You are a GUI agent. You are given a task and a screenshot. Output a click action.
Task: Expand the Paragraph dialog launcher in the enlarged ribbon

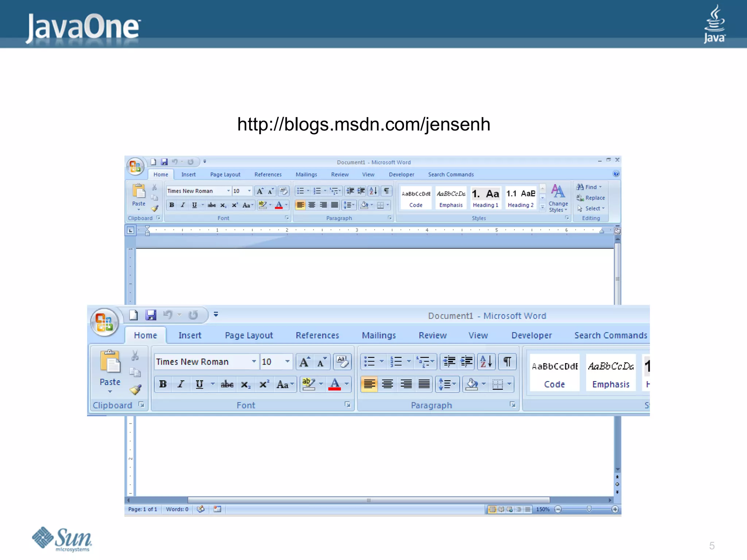click(513, 405)
